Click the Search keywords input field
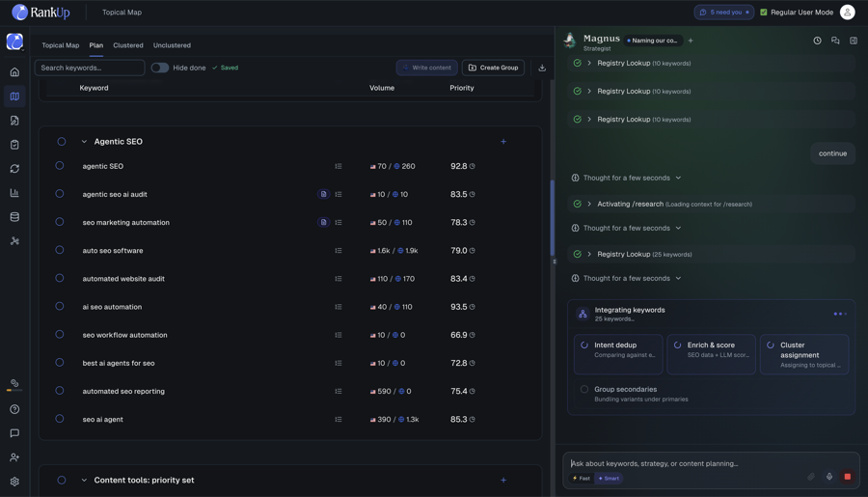 click(x=90, y=68)
